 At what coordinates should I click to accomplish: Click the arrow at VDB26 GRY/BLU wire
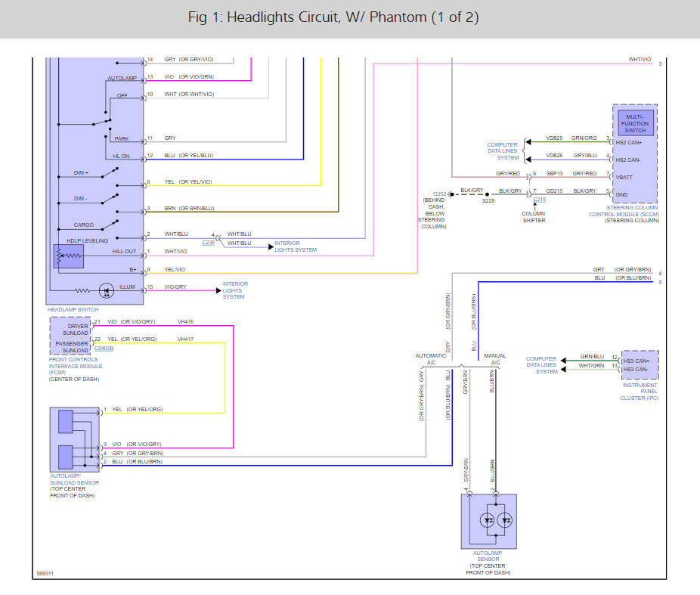click(528, 160)
